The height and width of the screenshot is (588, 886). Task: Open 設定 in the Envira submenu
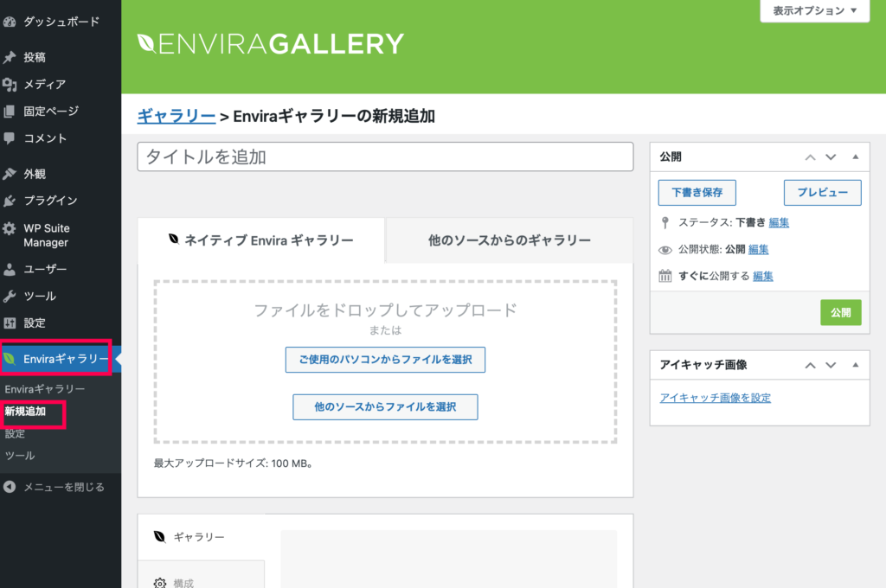[15, 434]
